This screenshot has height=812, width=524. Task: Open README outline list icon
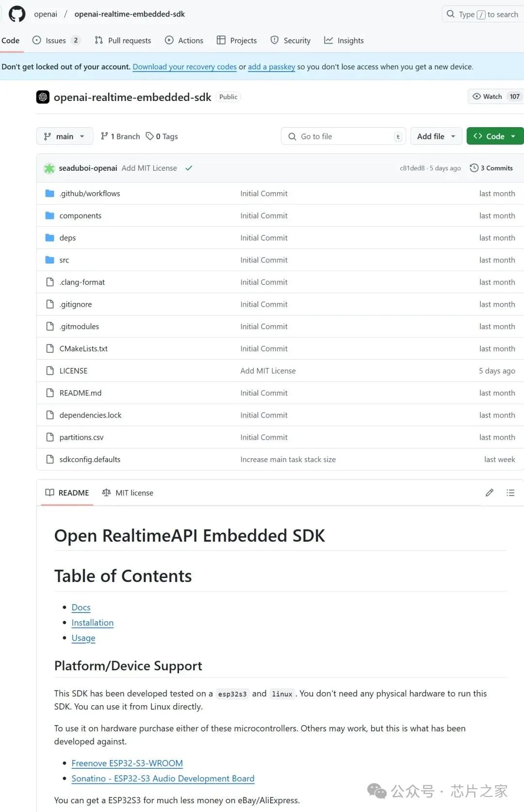[510, 493]
